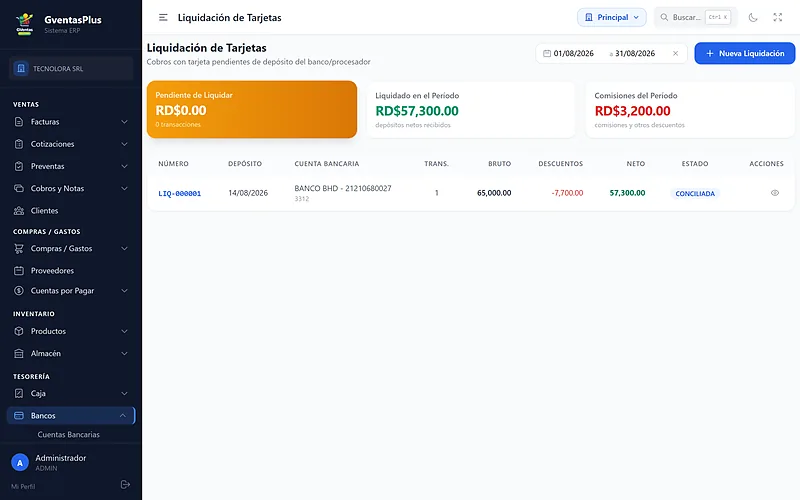Image resolution: width=800 pixels, height=500 pixels.
Task: Open the Clientes menu item
Action: point(71,211)
